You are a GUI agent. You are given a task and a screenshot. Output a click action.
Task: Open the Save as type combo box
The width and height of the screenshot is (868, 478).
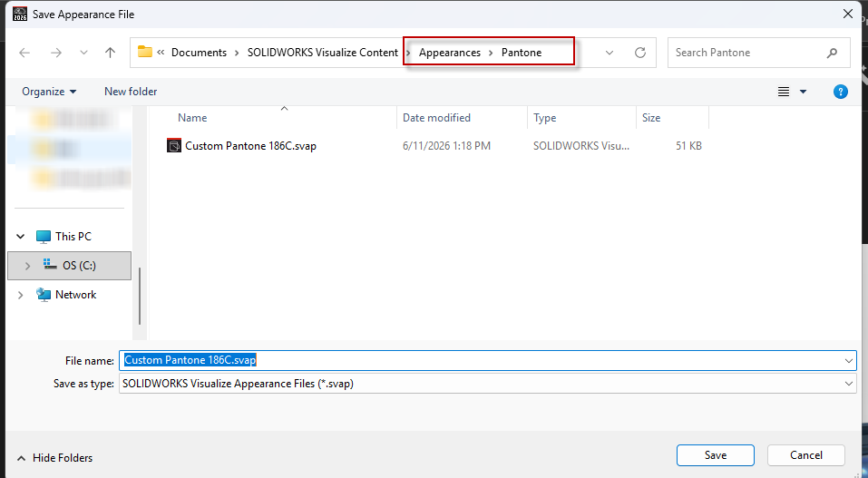coord(488,384)
